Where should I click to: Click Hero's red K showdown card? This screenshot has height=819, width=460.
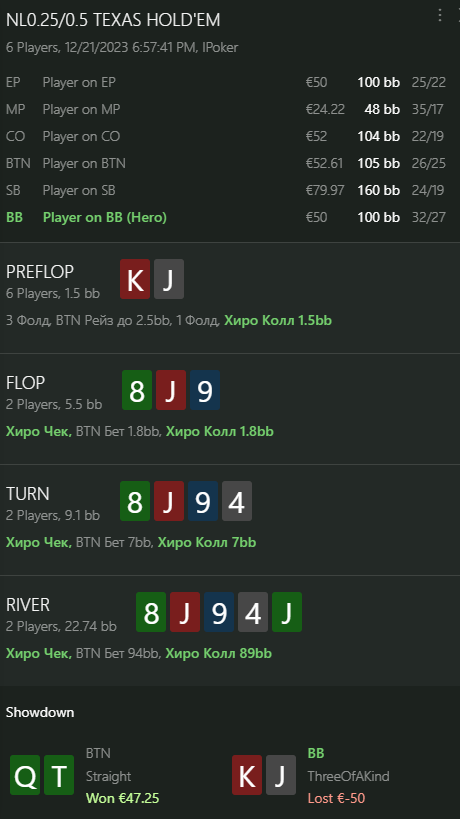(x=247, y=775)
